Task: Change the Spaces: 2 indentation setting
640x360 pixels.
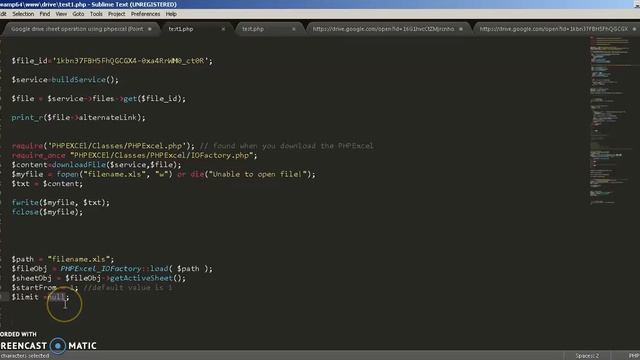Action: click(x=587, y=356)
